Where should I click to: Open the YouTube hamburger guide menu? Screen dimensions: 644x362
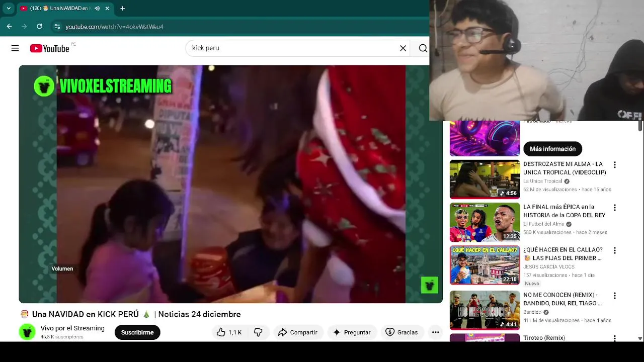coord(15,48)
